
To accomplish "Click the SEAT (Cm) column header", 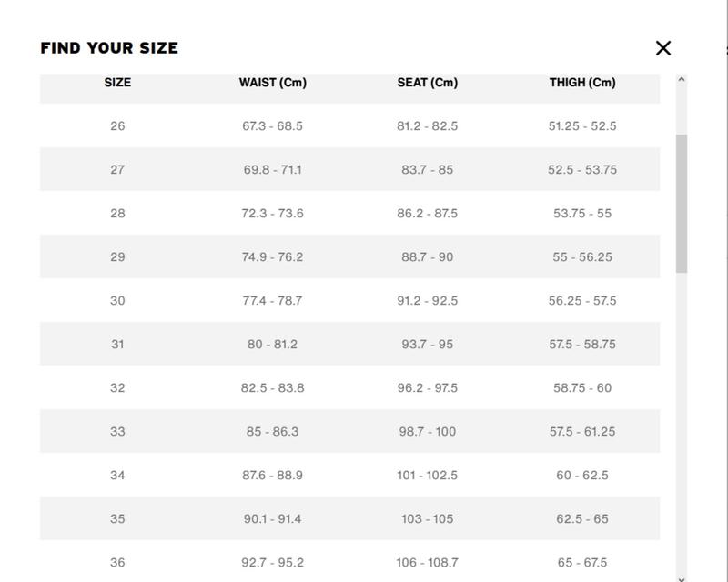I will [427, 83].
